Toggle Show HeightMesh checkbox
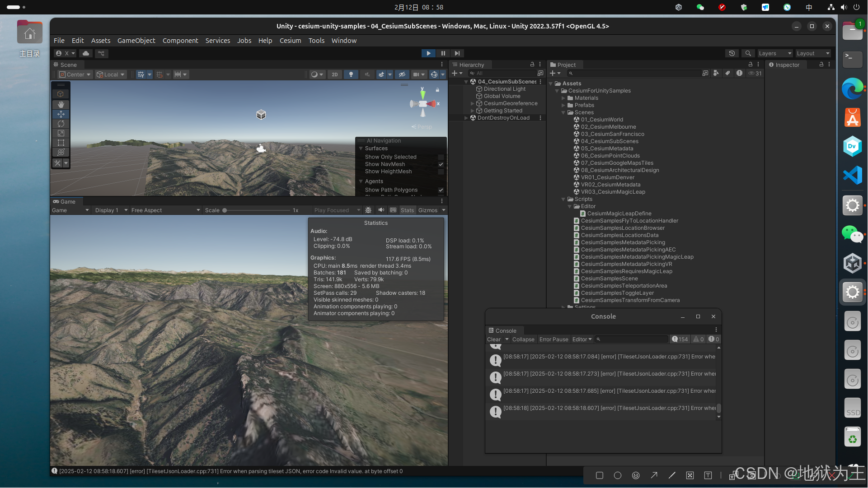This screenshot has width=868, height=488. click(441, 172)
